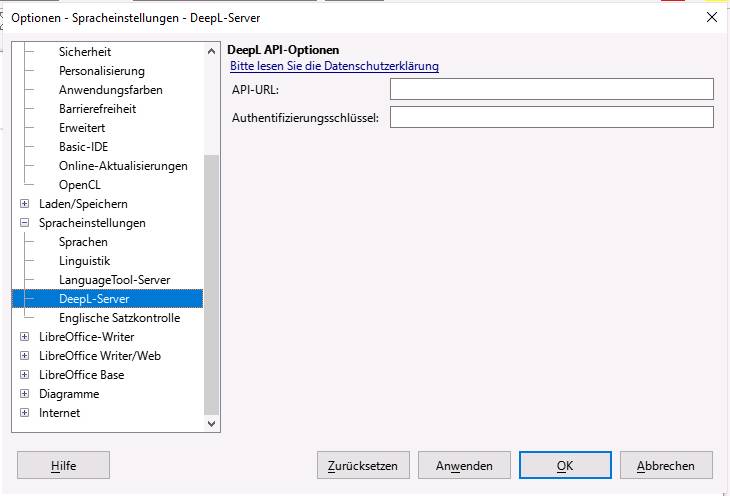Select Erweitert in the tree
The width and height of the screenshot is (730, 496).
pyautogui.click(x=82, y=128)
